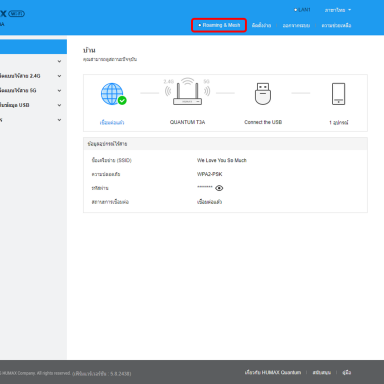Screen dimensions: 384x384
Task: Click the log out link in the header
Action: pos(296,25)
